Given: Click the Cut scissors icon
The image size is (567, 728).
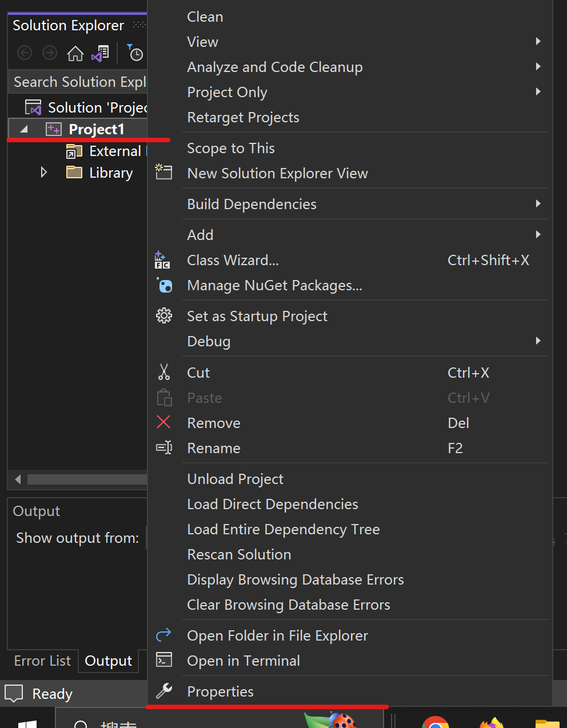Looking at the screenshot, I should [164, 372].
